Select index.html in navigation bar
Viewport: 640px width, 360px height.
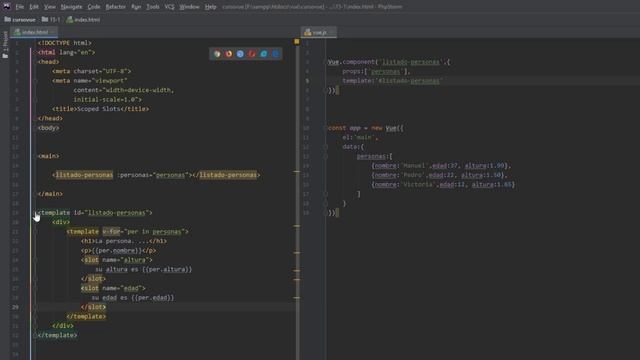point(83,20)
